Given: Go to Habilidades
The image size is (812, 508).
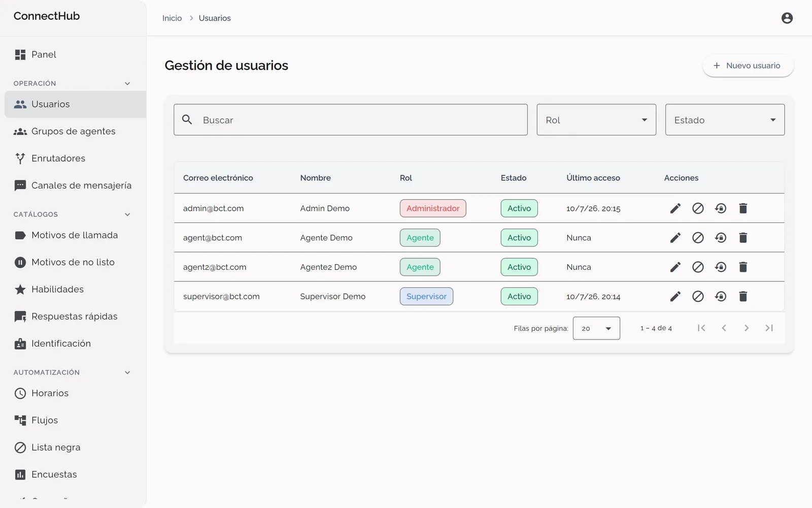Looking at the screenshot, I should 75,290.
